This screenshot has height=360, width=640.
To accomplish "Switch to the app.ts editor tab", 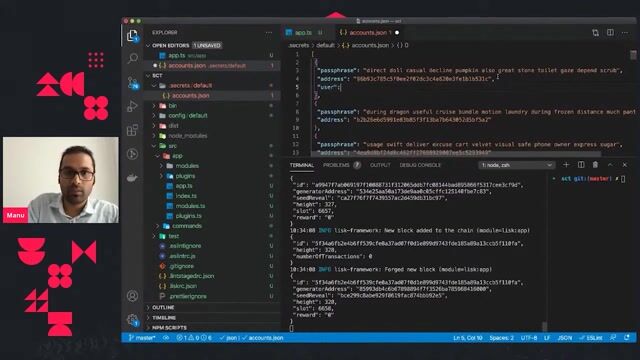I will pyautogui.click(x=304, y=33).
